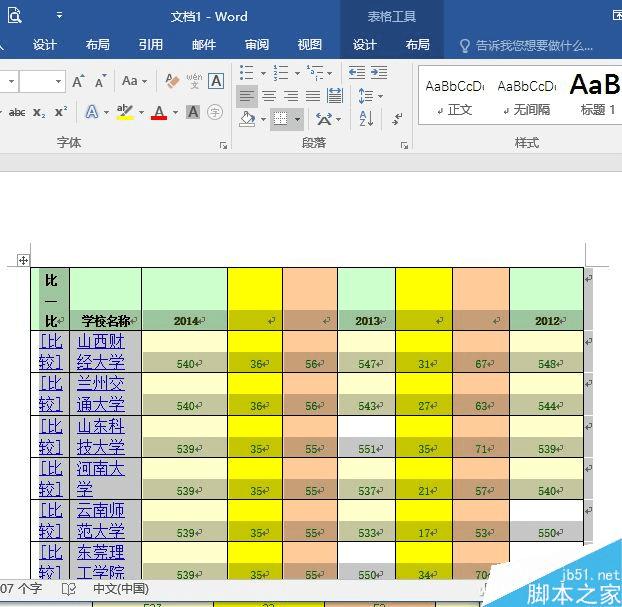Open the table tools 布局 tab

417,44
